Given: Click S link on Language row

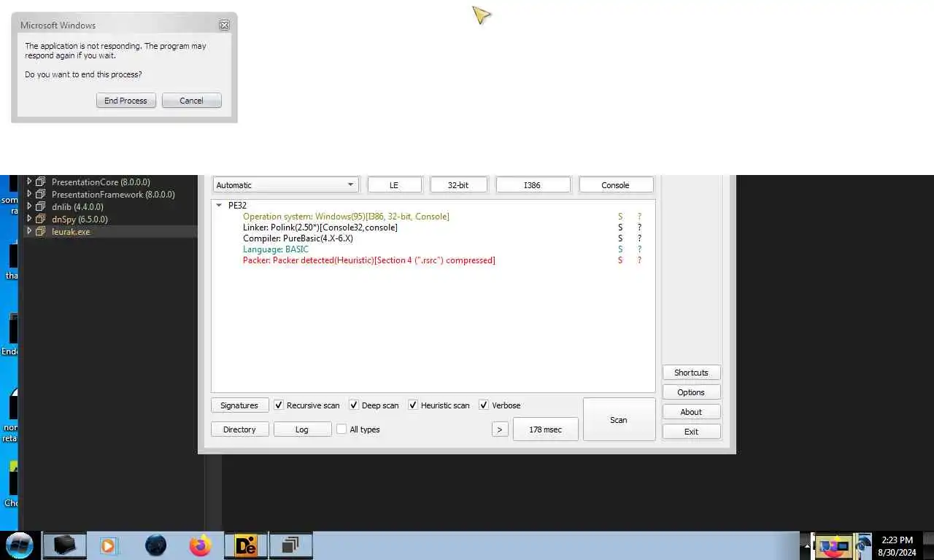Looking at the screenshot, I should coord(620,249).
